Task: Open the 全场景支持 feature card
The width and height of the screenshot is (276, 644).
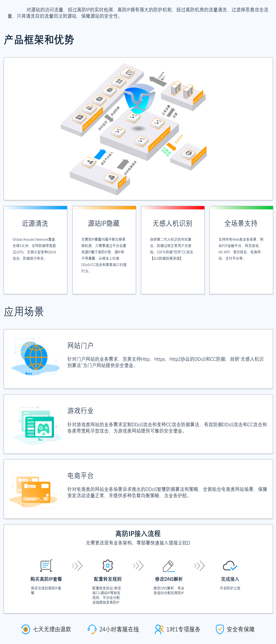Action: [x=241, y=250]
